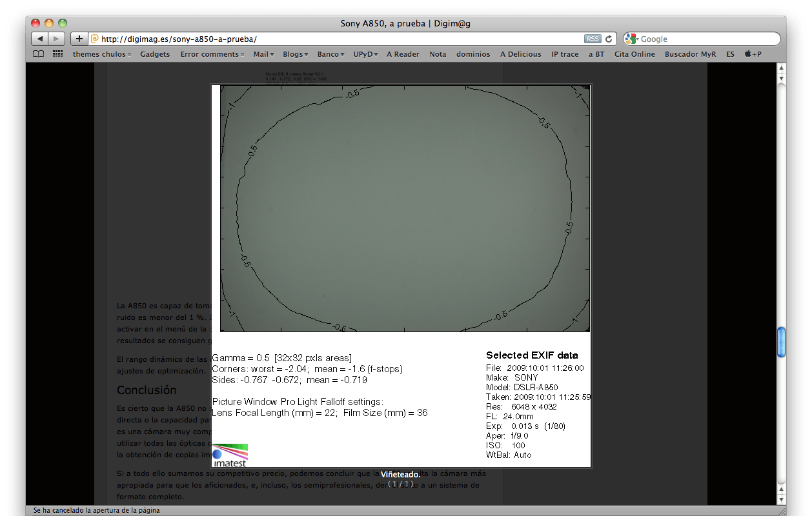Click the status bar message 'Se ha cancelado'
Screen dimensions: 812x516
tap(96, 510)
